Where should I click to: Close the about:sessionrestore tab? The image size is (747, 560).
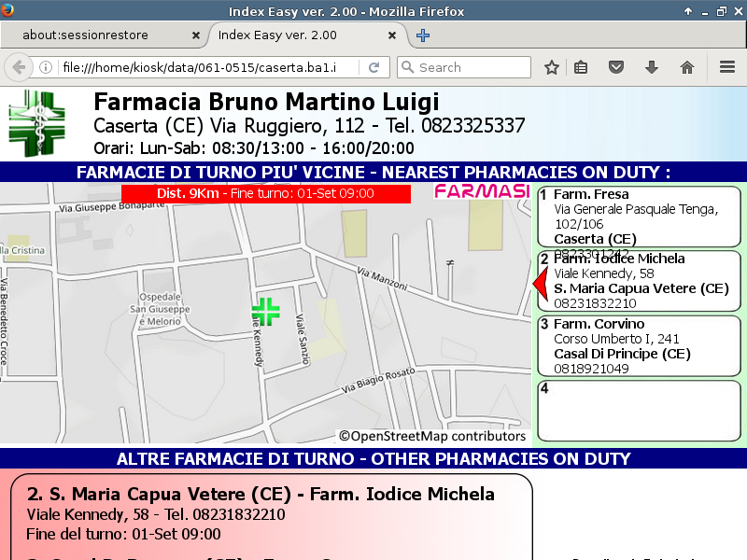point(195,35)
